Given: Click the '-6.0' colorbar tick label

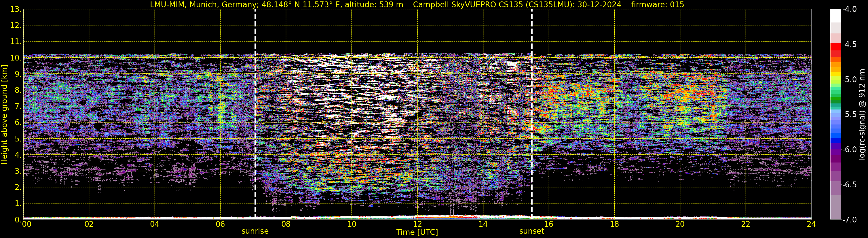Looking at the screenshot, I should point(850,150).
